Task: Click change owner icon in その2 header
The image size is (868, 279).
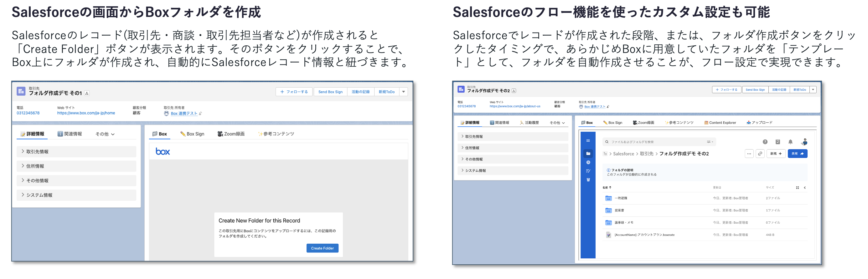Action: [608, 107]
